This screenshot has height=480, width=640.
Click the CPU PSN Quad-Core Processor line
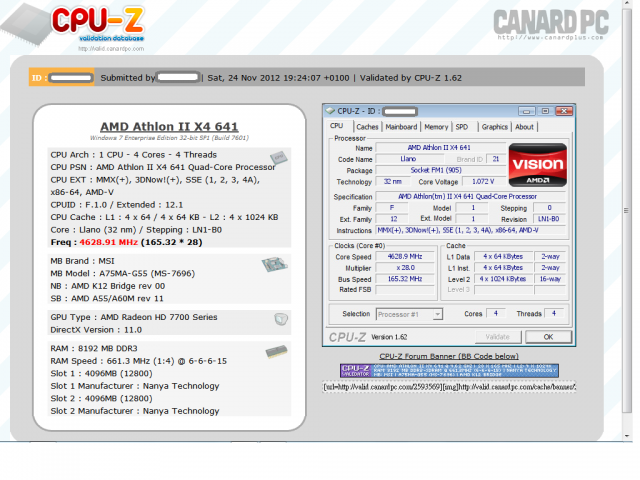[163, 167]
